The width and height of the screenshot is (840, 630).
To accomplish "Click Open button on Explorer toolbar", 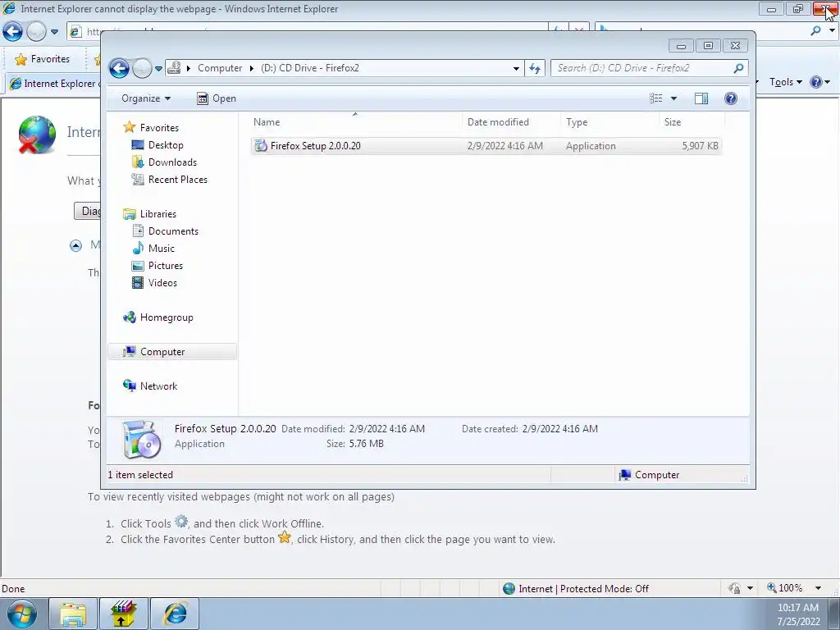I will [x=217, y=98].
